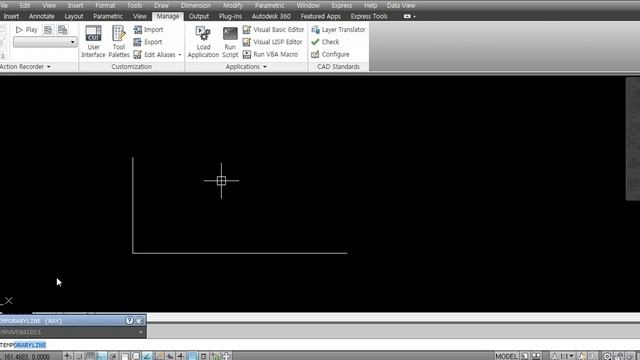Open the Layer Translator
Viewport: 640px width, 360px height.
pos(338,30)
